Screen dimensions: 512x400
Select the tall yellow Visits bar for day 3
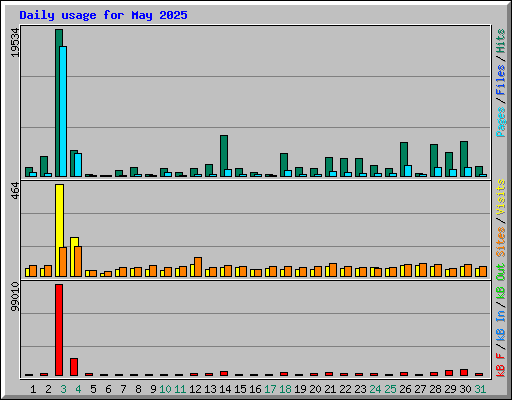(x=59, y=216)
